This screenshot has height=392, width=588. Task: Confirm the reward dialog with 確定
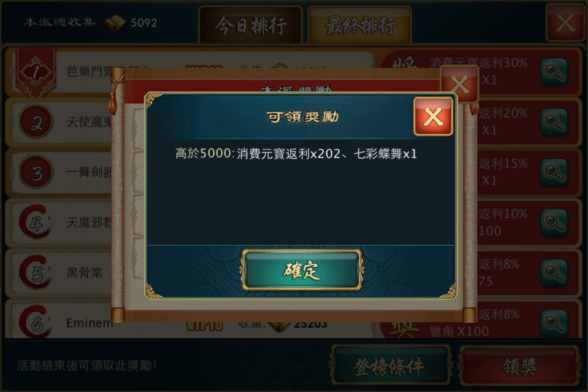[301, 270]
